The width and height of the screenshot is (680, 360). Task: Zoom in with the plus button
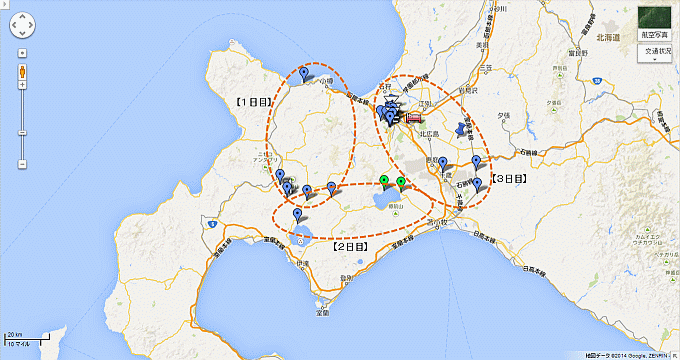coord(22,85)
